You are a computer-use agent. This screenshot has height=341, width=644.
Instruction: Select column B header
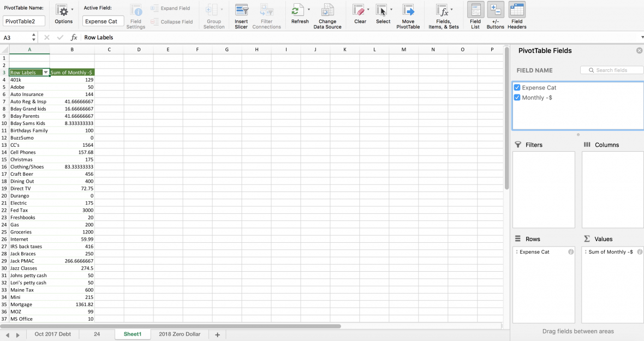pyautogui.click(x=72, y=50)
